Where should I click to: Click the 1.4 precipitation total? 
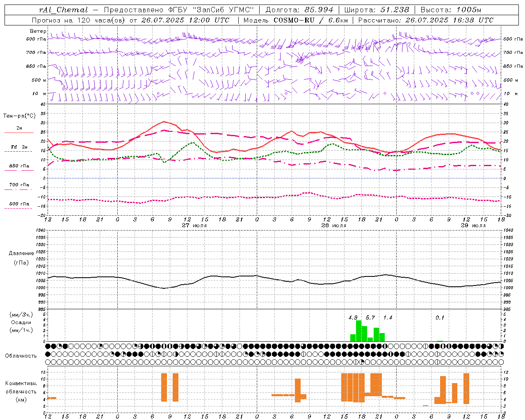[388, 318]
